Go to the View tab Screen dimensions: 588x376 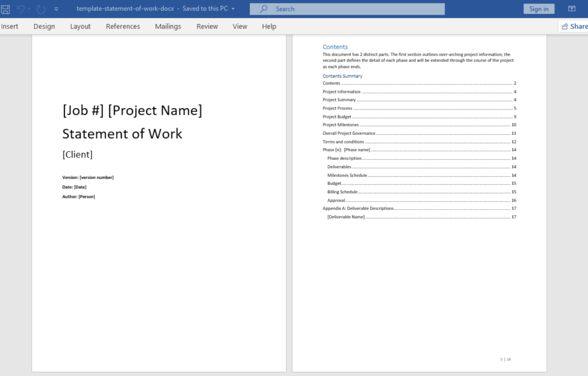(240, 26)
